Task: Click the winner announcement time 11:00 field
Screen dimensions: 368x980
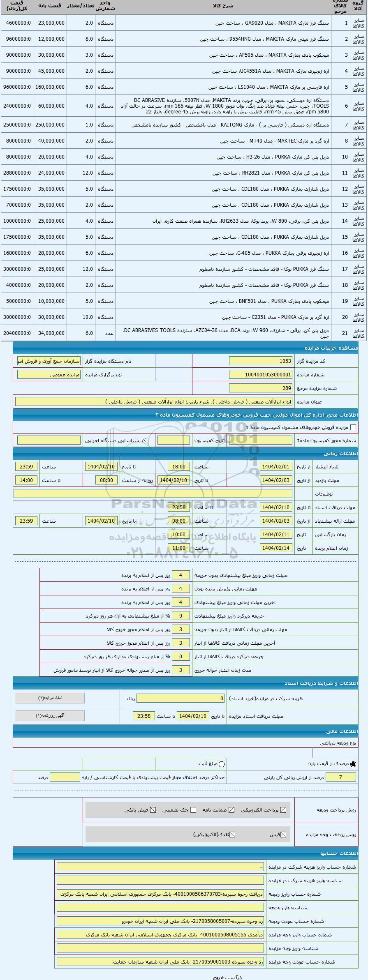Action: point(179,548)
